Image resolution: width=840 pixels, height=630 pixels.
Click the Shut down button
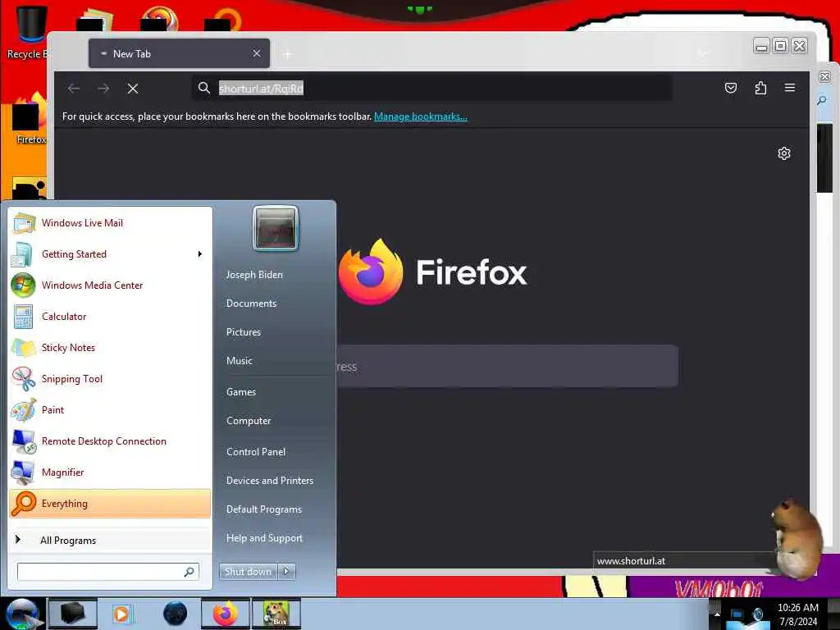pyautogui.click(x=248, y=572)
